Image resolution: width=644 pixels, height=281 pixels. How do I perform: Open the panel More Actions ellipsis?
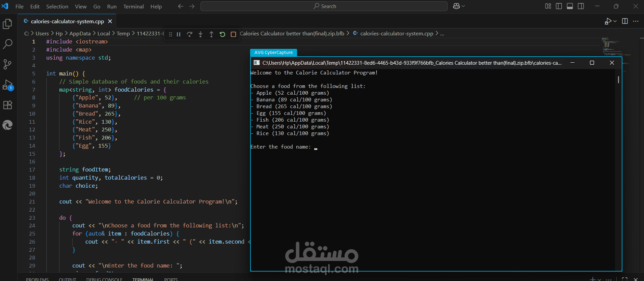[x=609, y=279]
